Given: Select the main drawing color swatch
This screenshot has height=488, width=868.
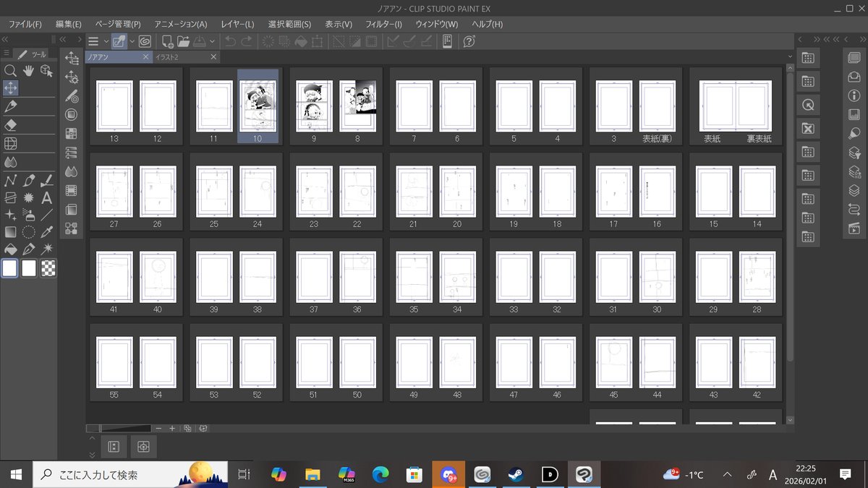Looking at the screenshot, I should point(10,268).
